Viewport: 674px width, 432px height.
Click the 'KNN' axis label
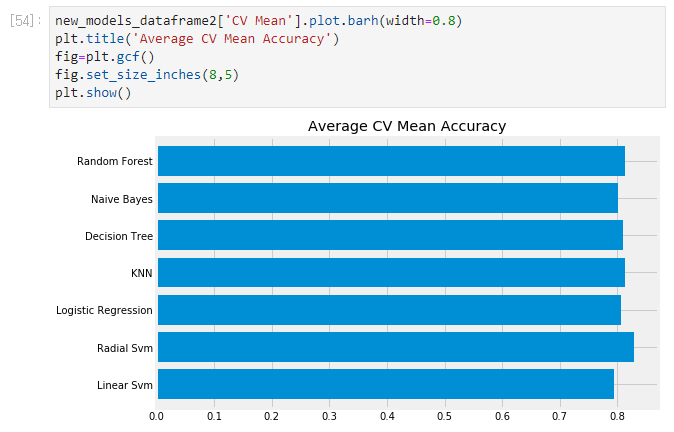[142, 273]
